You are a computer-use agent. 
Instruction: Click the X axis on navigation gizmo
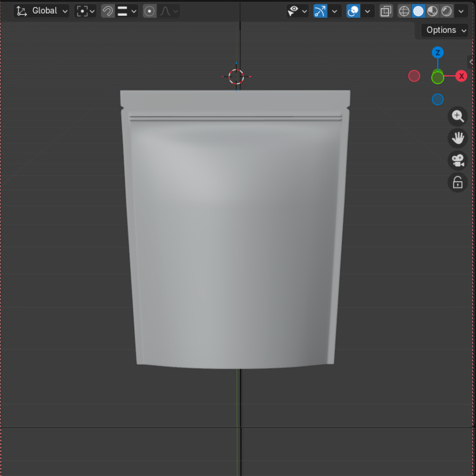point(461,76)
